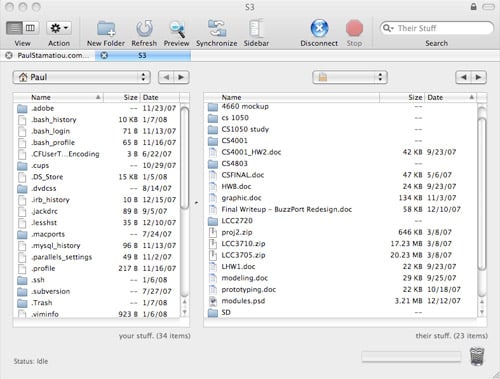Click the toolbar toggle pill button
The width and height of the screenshot is (500, 379).
pos(488,7)
